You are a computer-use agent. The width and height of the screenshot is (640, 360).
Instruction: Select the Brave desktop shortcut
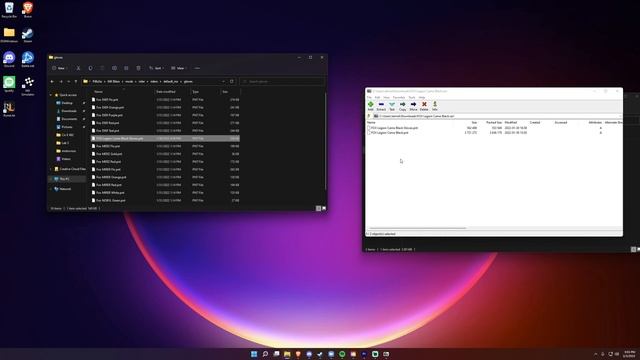tap(27, 10)
